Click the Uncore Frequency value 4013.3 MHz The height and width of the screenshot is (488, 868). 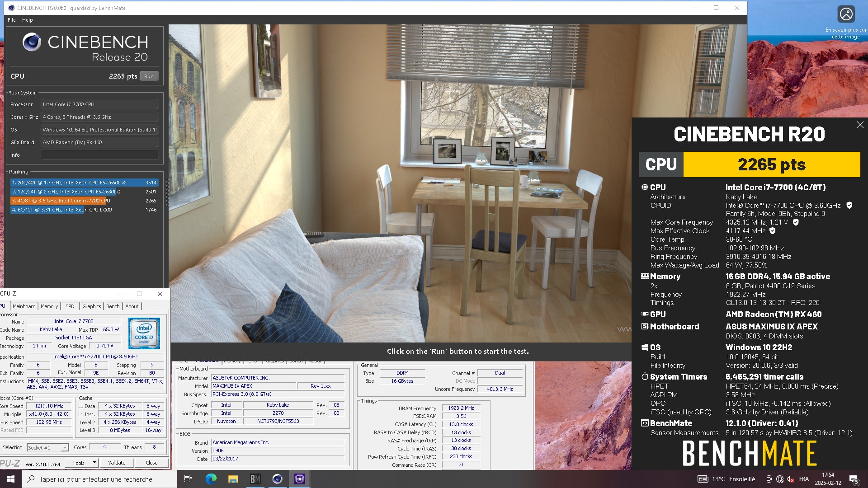pyautogui.click(x=500, y=389)
